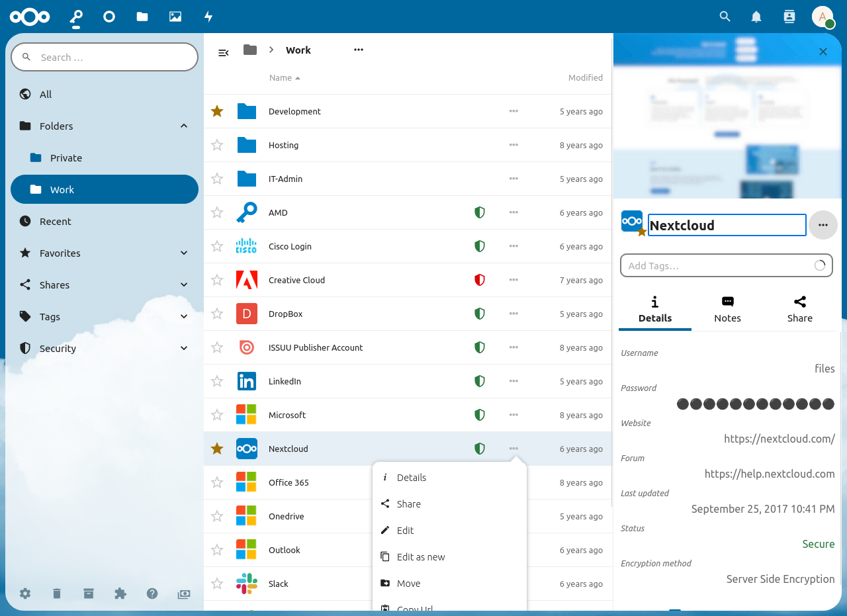Toggle favorite star for IT-Admin folder

(x=217, y=179)
